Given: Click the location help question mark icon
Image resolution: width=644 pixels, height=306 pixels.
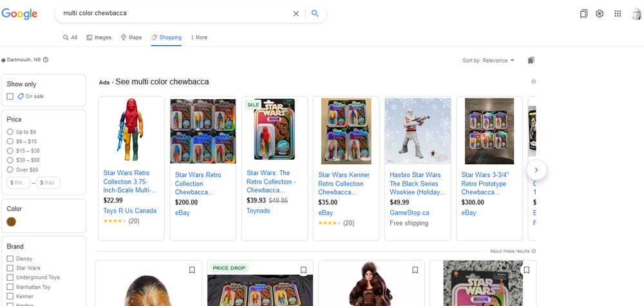Looking at the screenshot, I should pyautogui.click(x=46, y=59).
